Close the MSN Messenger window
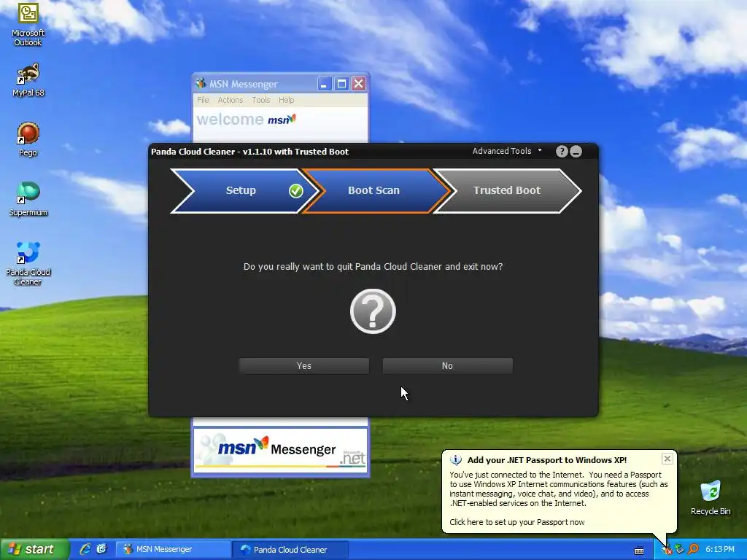Image resolution: width=747 pixels, height=560 pixels. (x=359, y=84)
